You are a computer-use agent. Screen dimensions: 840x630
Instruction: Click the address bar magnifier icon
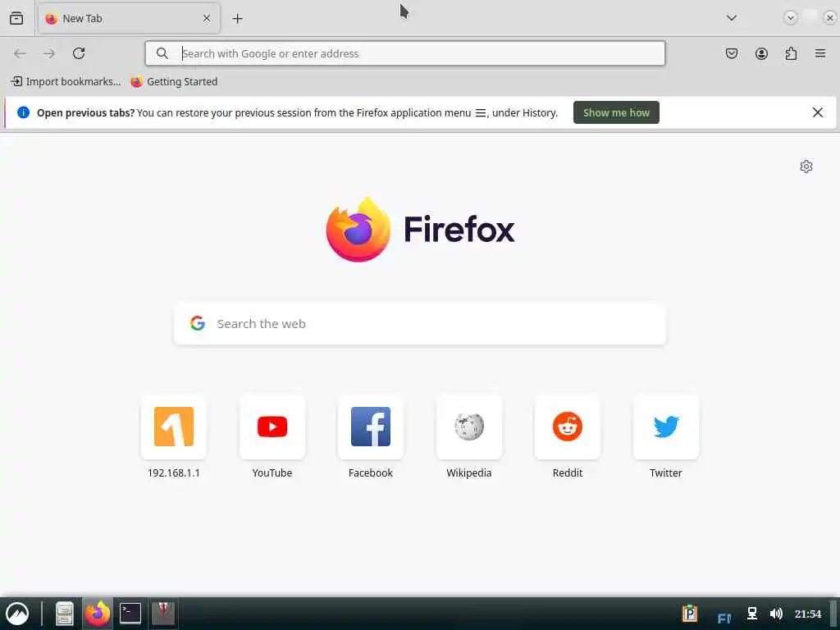162,53
